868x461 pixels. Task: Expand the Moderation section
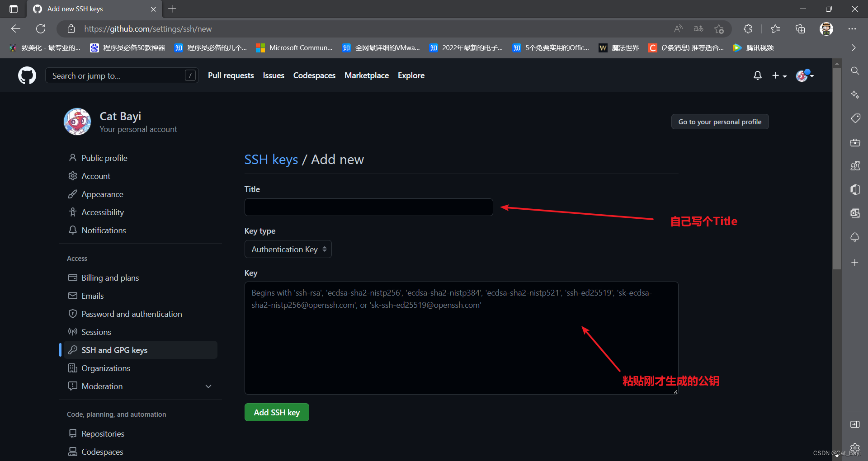pyautogui.click(x=208, y=386)
